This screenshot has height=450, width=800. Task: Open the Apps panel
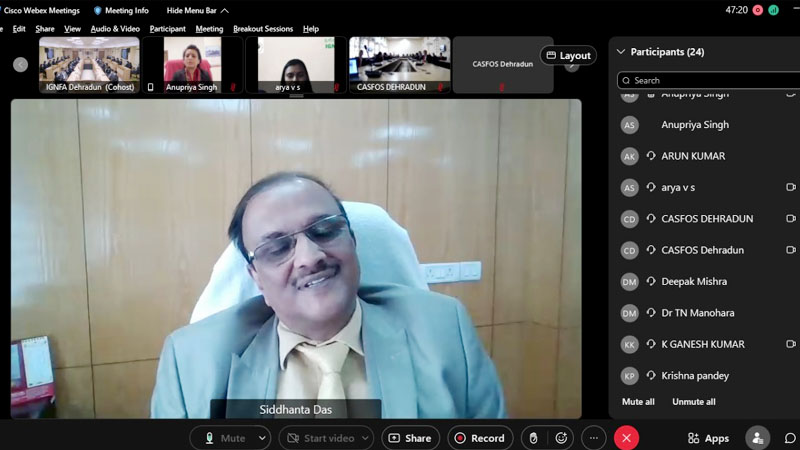(x=708, y=438)
